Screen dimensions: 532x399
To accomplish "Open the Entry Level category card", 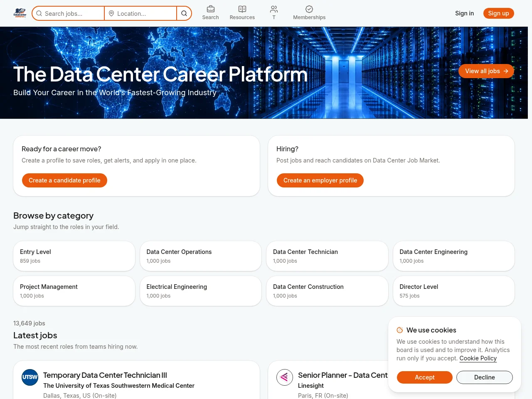I will click(x=74, y=256).
